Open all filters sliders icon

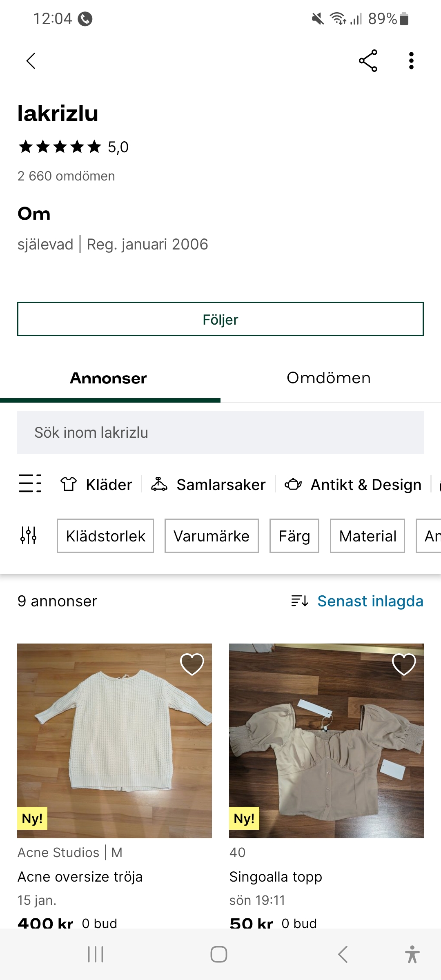tap(29, 535)
